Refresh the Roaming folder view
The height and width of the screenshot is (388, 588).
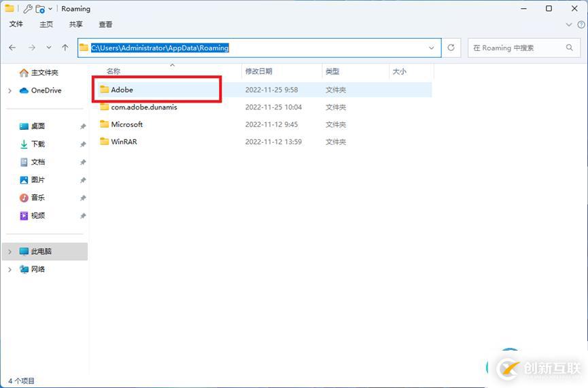451,48
